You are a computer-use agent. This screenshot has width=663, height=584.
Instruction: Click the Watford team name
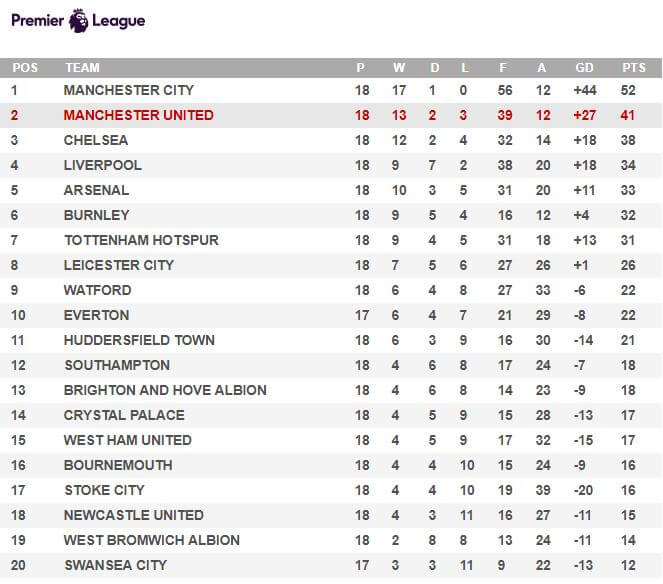(x=98, y=290)
